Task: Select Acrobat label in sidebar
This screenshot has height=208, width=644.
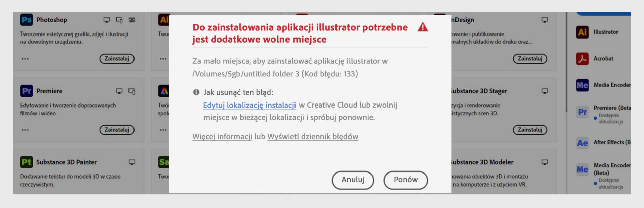Action: coord(603,59)
